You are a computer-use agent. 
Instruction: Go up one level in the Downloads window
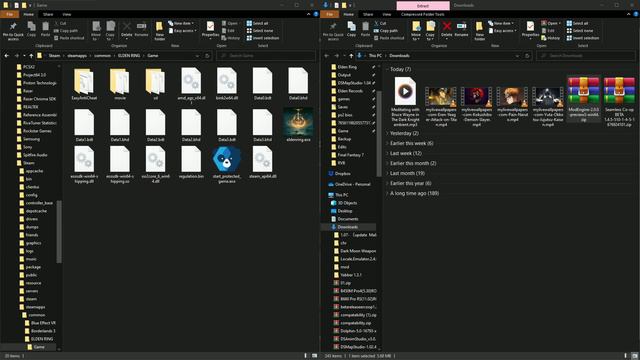tap(351, 56)
